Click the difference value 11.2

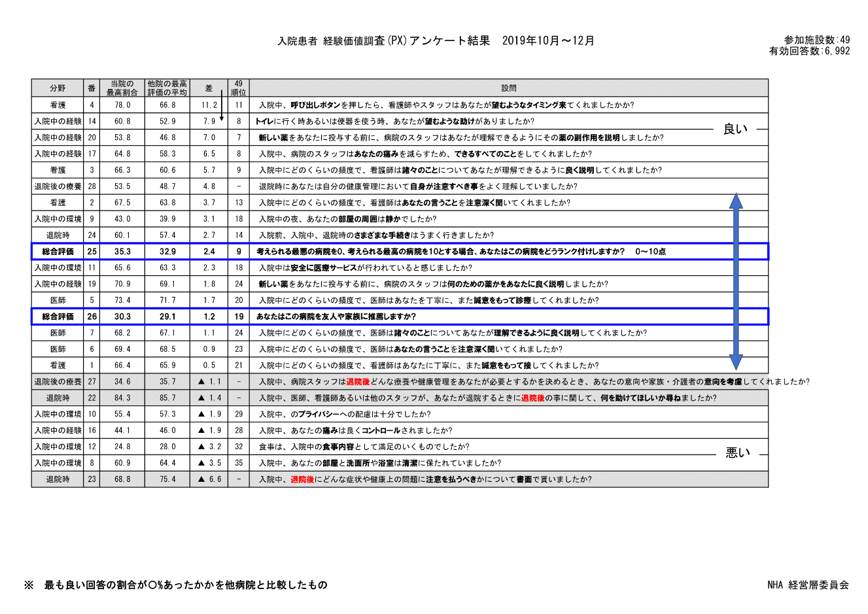tap(209, 105)
